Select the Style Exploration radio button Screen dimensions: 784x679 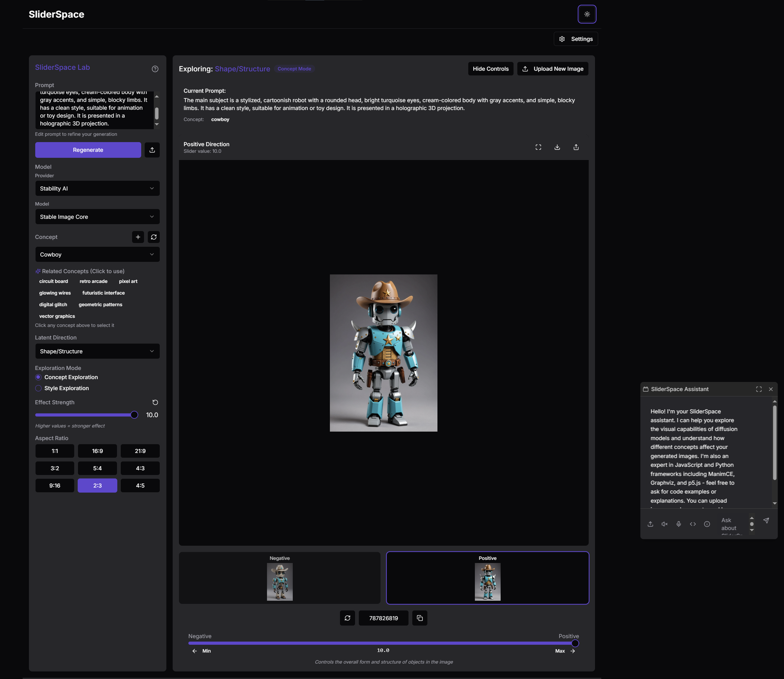click(x=38, y=388)
